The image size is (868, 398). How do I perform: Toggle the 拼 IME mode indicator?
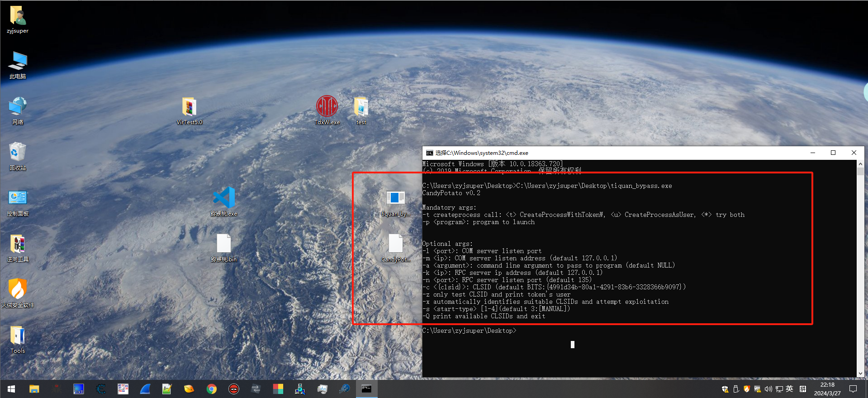point(803,389)
